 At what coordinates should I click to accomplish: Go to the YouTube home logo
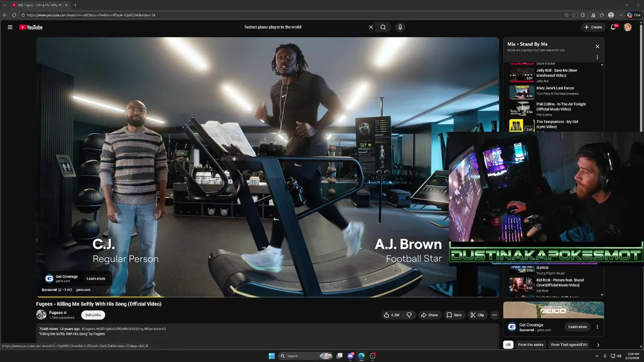click(31, 27)
